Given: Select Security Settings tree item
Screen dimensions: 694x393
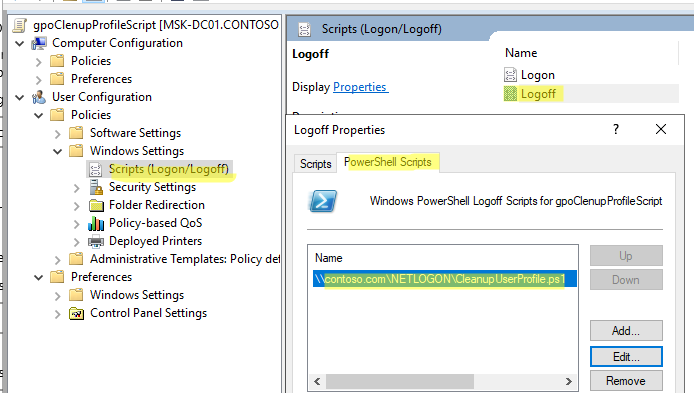Looking at the screenshot, I should (152, 187).
